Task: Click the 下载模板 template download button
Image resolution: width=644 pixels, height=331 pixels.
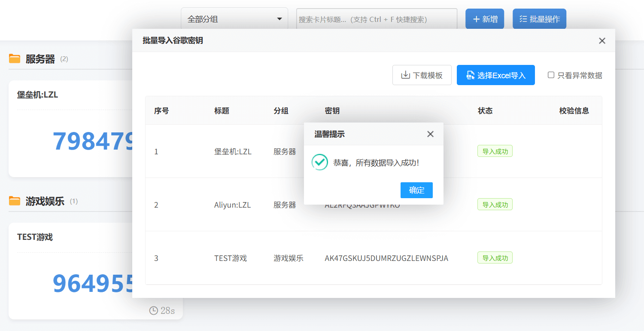Action: [x=422, y=75]
